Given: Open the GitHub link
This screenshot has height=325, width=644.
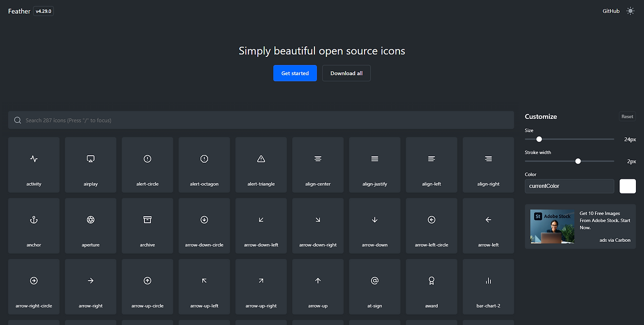Looking at the screenshot, I should 611,11.
